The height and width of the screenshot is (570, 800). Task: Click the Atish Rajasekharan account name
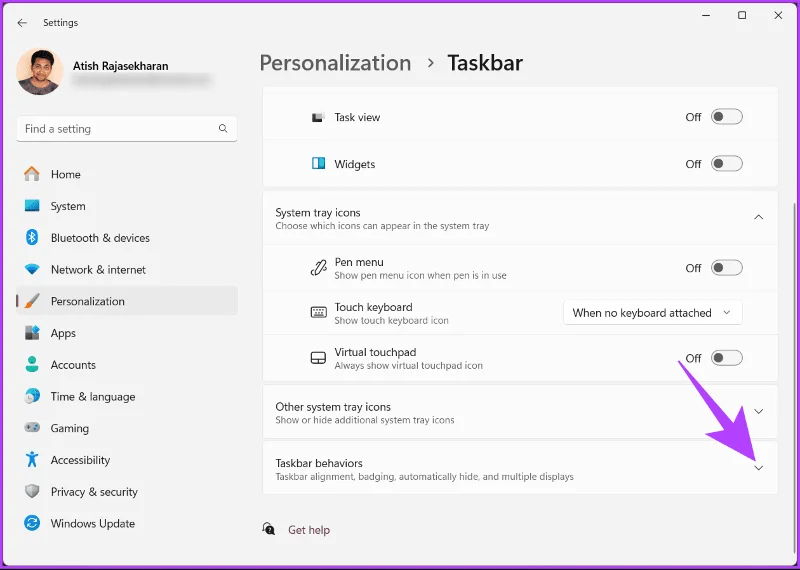(120, 66)
